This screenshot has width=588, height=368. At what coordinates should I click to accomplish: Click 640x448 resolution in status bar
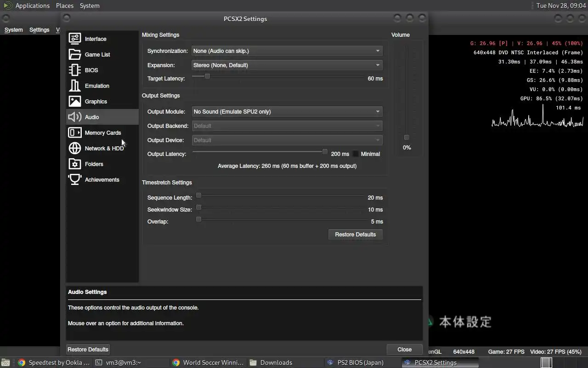464,351
